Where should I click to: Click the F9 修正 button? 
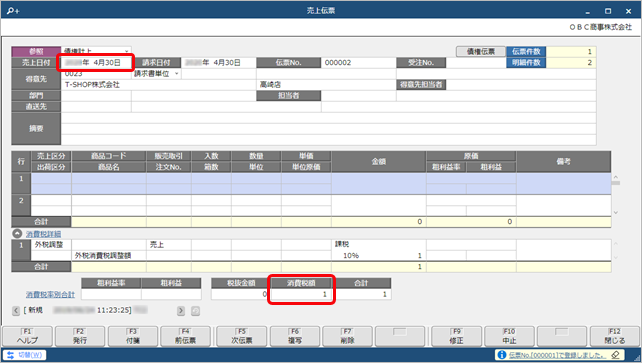click(x=456, y=336)
